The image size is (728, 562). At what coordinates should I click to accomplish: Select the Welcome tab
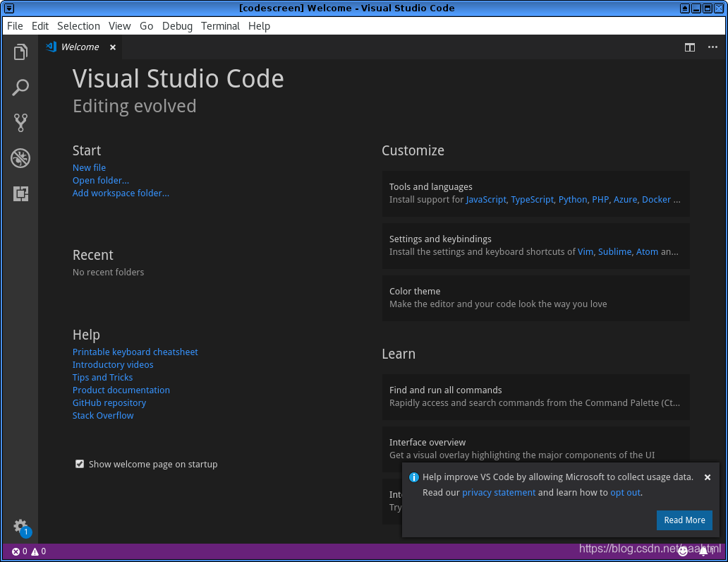pos(80,47)
